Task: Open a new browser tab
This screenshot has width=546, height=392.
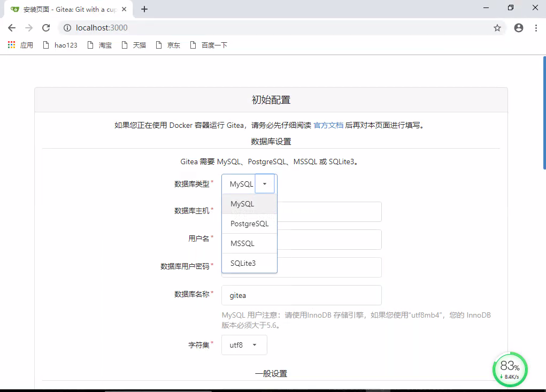Action: pos(144,10)
